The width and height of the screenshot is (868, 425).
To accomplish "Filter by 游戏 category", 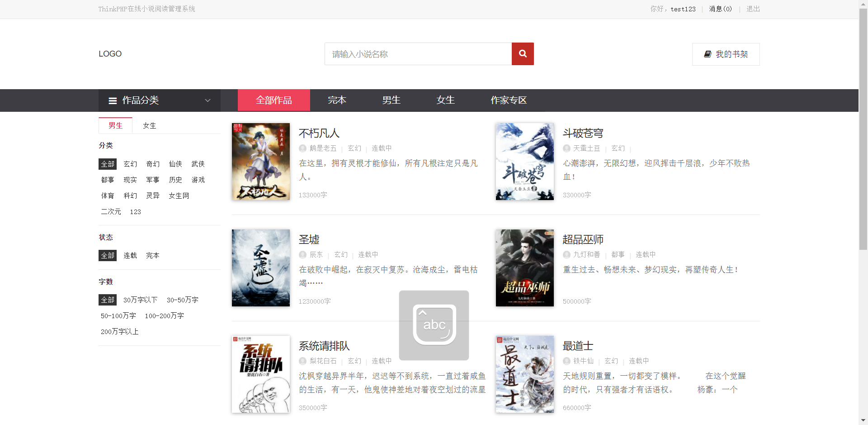I will 198,180.
